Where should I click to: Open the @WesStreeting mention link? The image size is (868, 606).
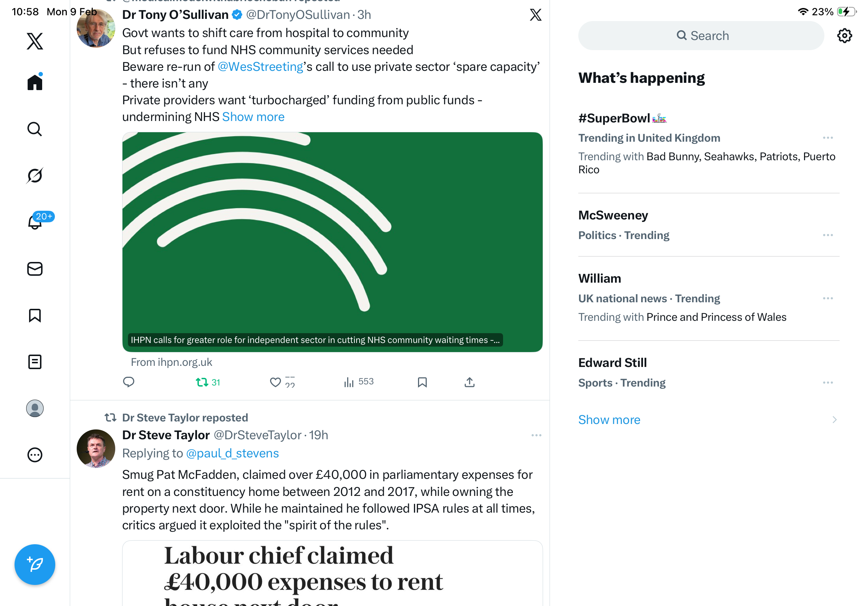pyautogui.click(x=261, y=67)
